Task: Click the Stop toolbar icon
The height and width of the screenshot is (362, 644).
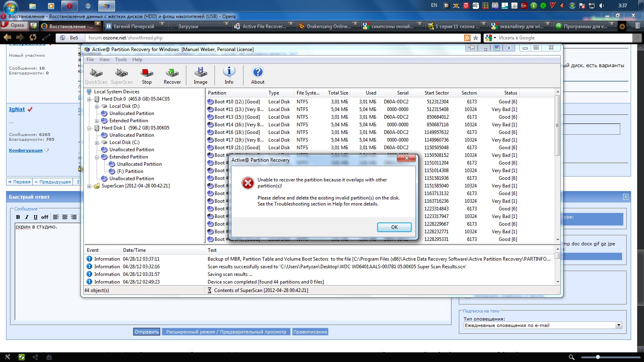Action: [x=147, y=75]
